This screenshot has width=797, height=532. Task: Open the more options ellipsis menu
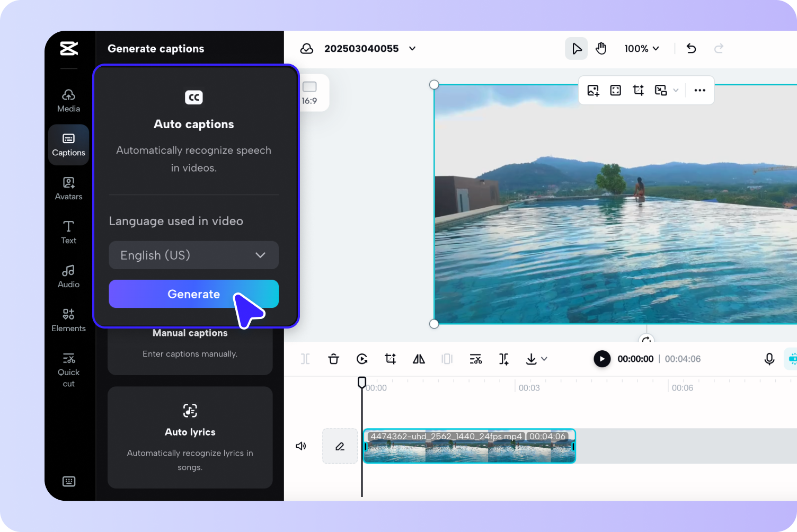point(699,90)
